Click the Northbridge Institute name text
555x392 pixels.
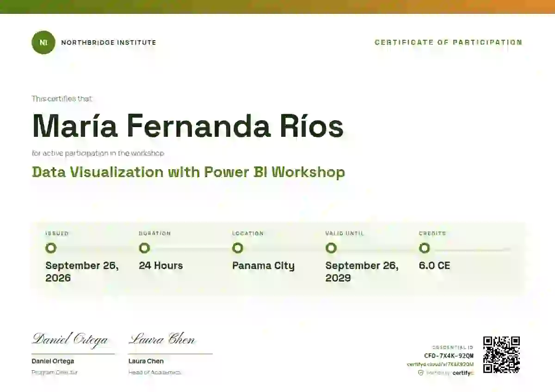pyautogui.click(x=109, y=43)
